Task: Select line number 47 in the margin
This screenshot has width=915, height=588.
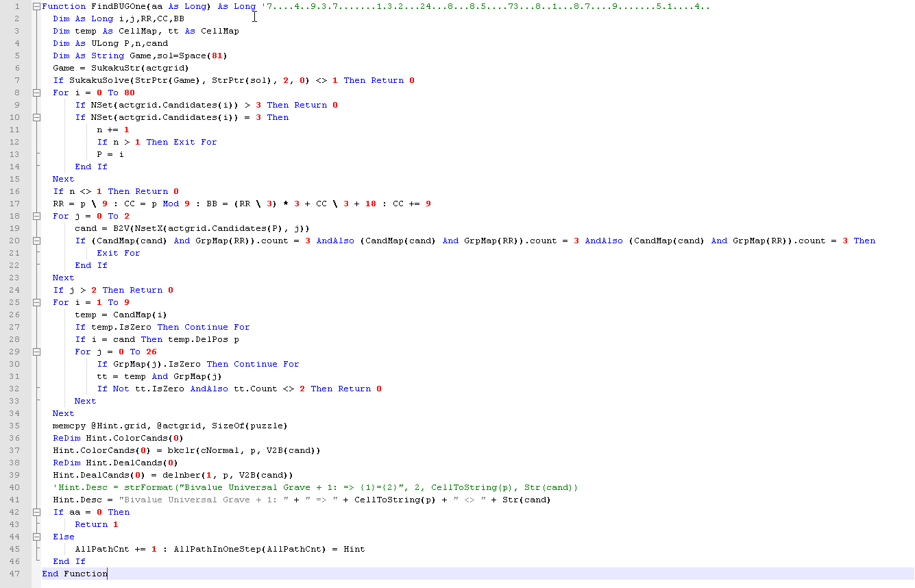Action: pos(15,574)
